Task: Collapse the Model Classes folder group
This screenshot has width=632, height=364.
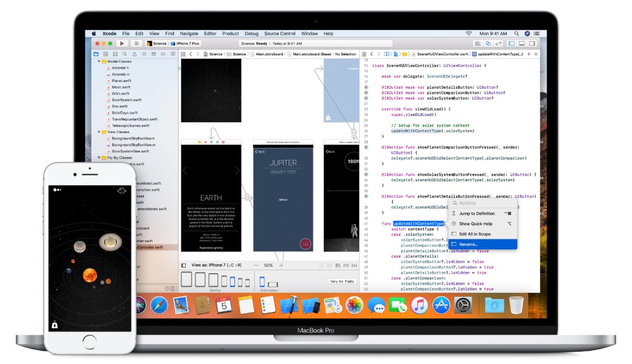Action: click(x=99, y=62)
